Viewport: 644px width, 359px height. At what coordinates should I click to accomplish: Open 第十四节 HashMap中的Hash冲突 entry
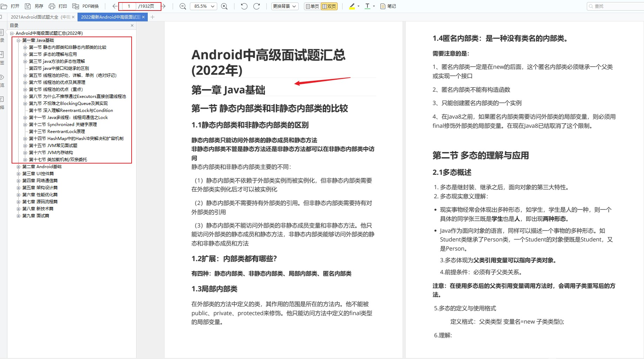point(76,139)
